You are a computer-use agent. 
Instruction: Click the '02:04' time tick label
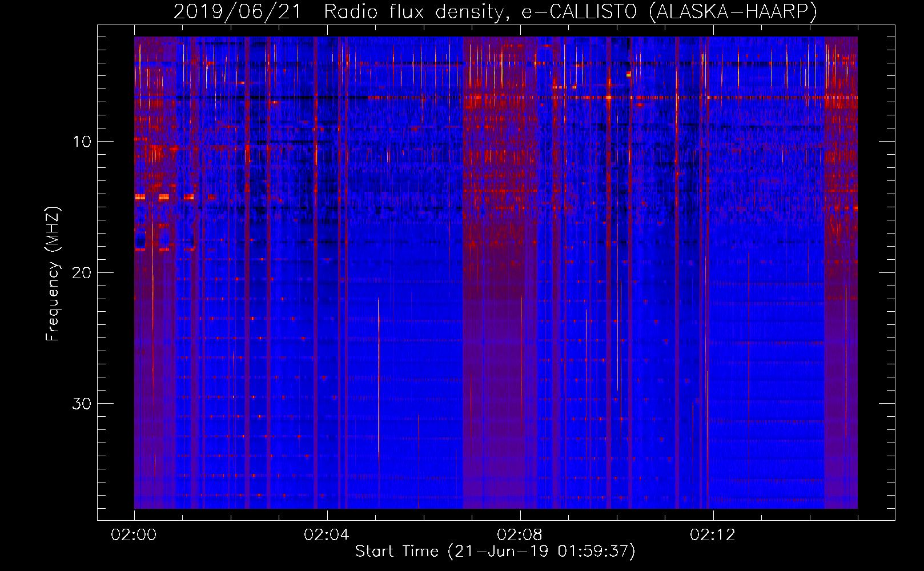pos(327,535)
